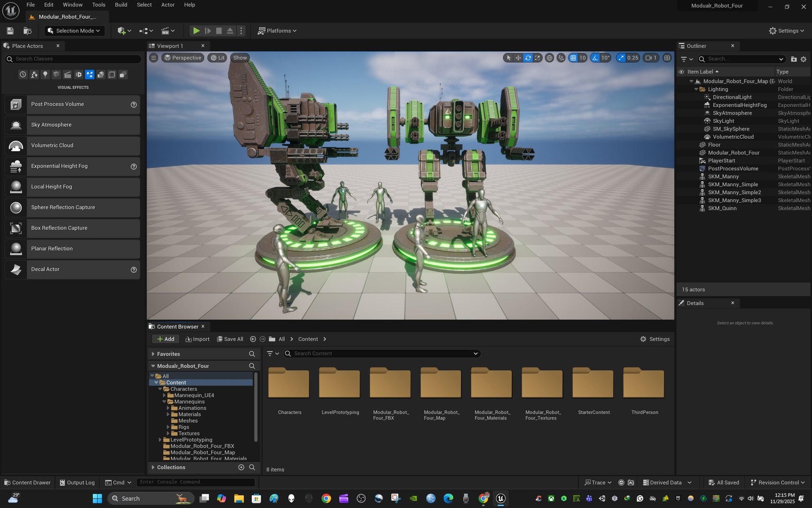Collapse the Lighting folder in Outliner
This screenshot has width=812, height=508.
(696, 89)
